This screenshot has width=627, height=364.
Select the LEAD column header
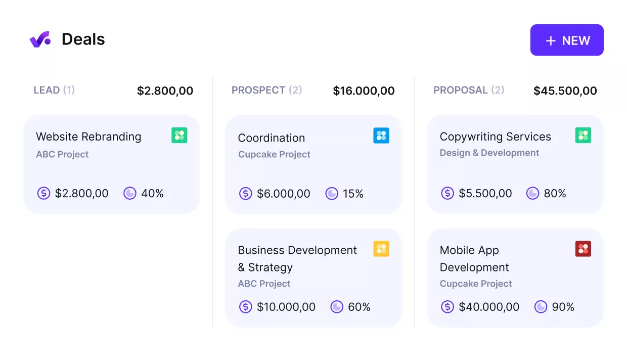coord(54,90)
